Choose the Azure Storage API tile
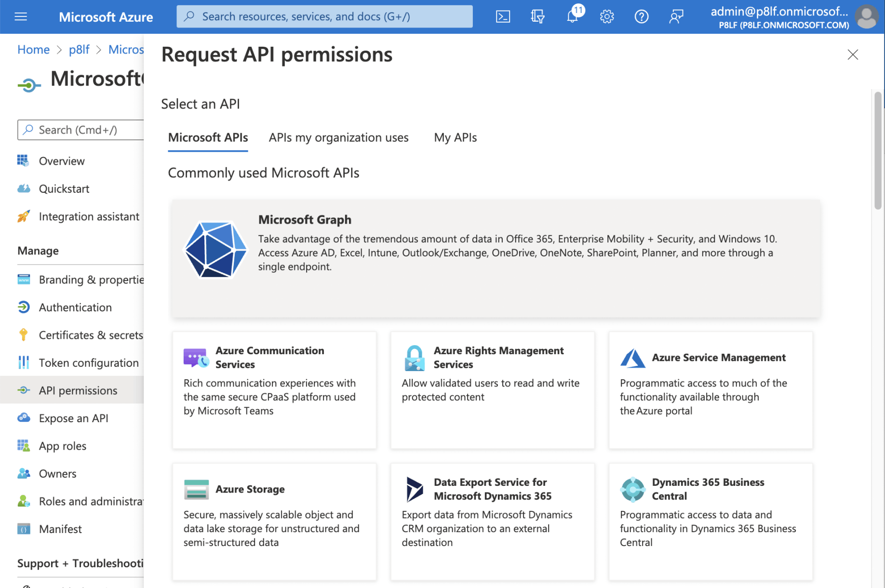The width and height of the screenshot is (885, 588). click(x=274, y=521)
